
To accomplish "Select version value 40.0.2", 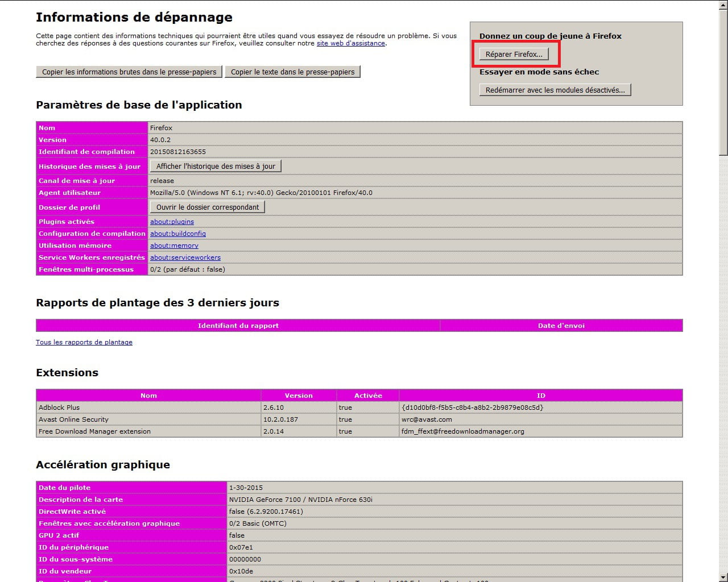I will click(x=160, y=140).
